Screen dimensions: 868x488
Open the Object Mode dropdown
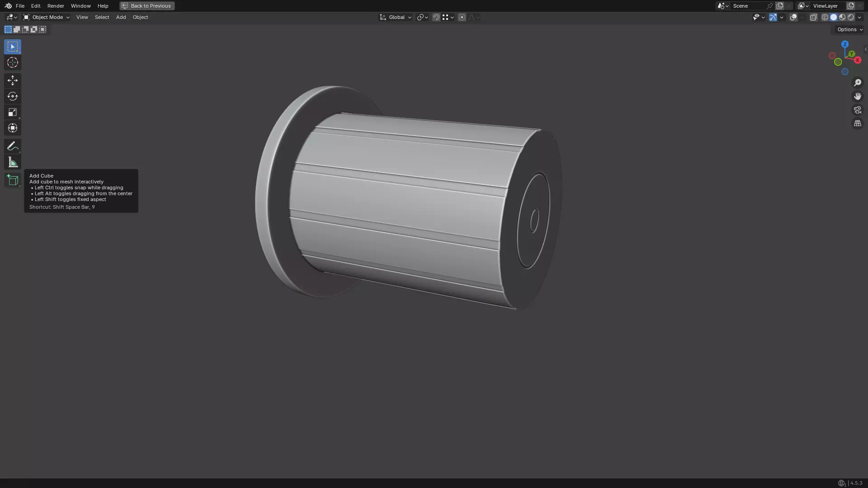click(x=47, y=17)
